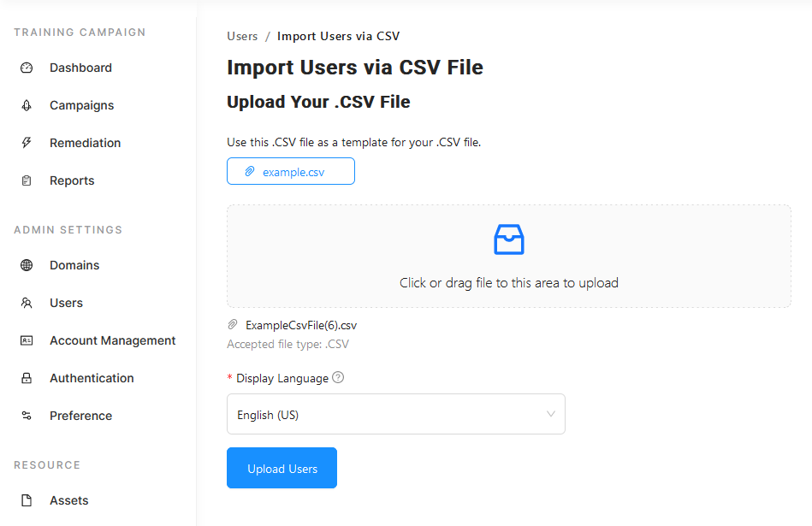Click the Assets document icon

coord(26,500)
